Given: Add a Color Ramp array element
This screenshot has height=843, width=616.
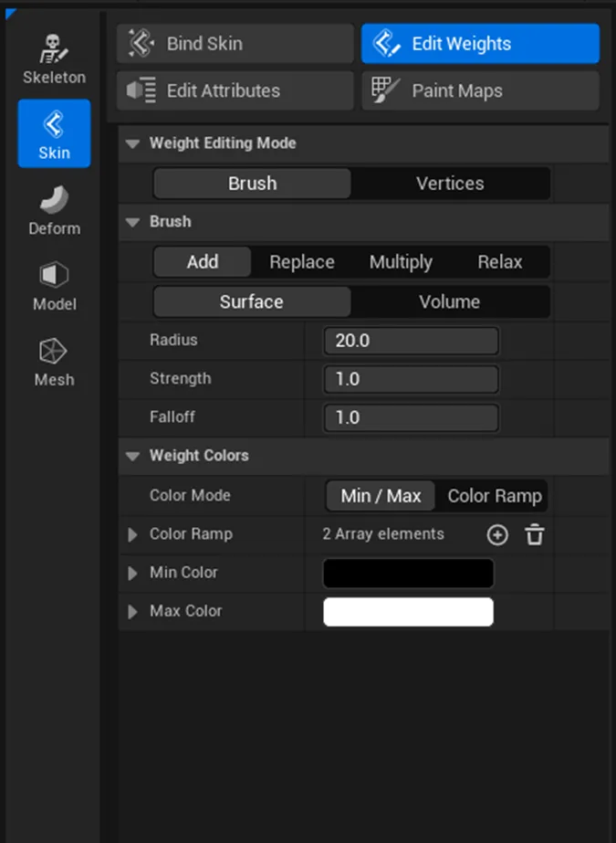Looking at the screenshot, I should (496, 535).
